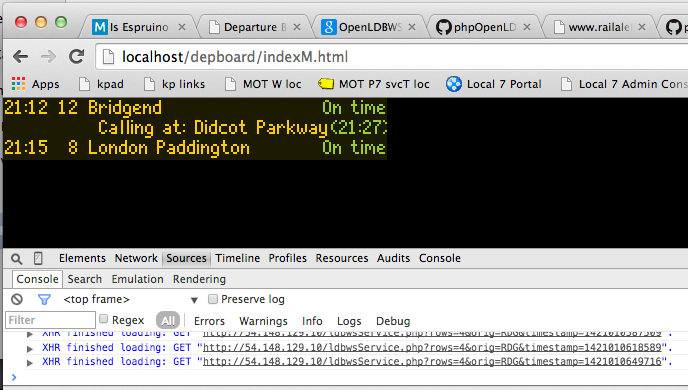Go forward with the browser forward arrow

pos(48,57)
